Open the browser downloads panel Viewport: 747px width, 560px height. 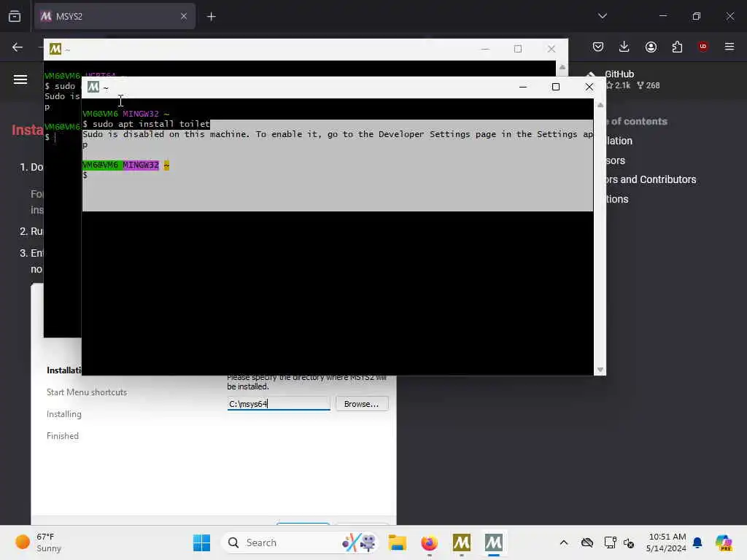[x=624, y=47]
